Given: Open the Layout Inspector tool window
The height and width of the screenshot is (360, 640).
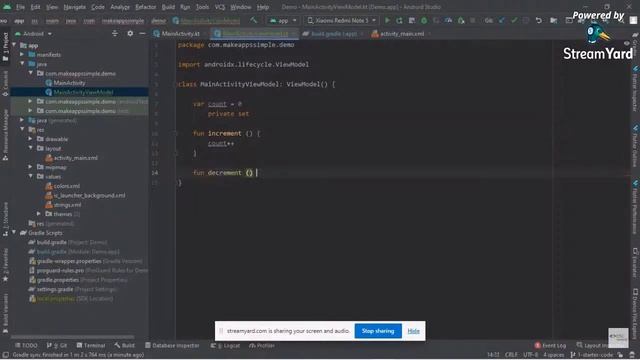Looking at the screenshot, I should pos(592,345).
